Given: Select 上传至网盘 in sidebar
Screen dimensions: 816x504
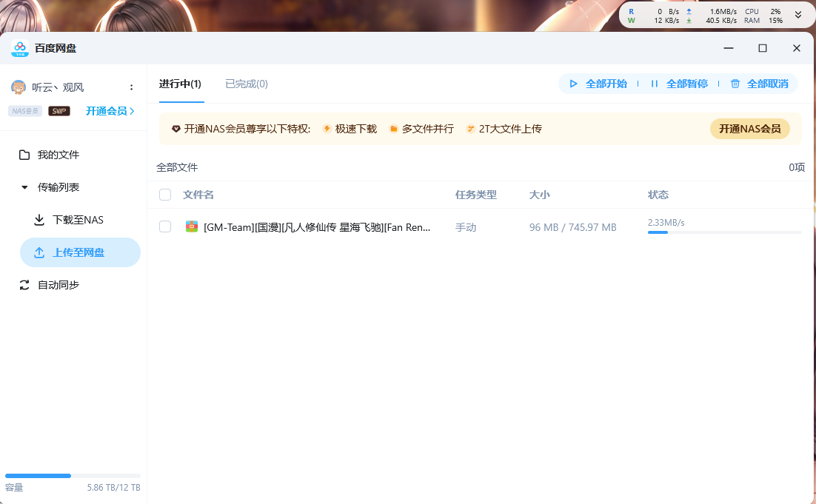Looking at the screenshot, I should click(80, 253).
